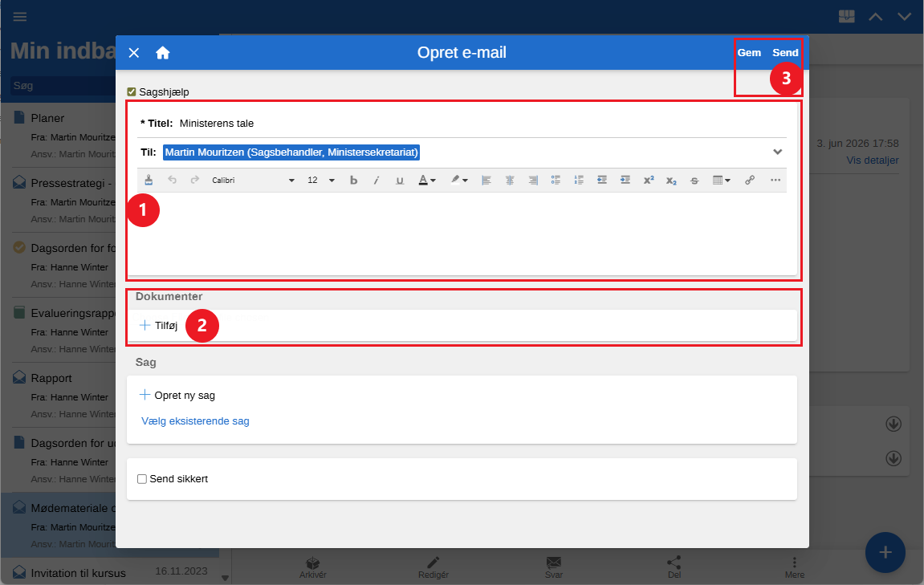The image size is (924, 585).
Task: Show more toolbar options (three dots)
Action: (x=775, y=181)
